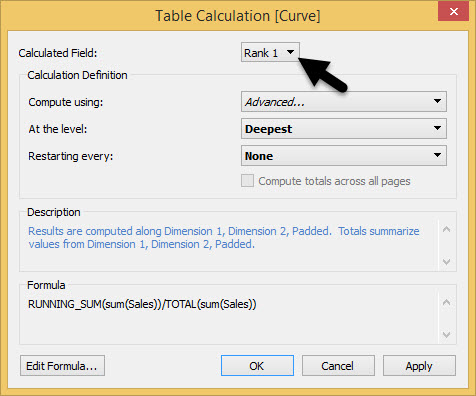
Task: Open the Restarting every None dropdown
Action: tap(344, 156)
